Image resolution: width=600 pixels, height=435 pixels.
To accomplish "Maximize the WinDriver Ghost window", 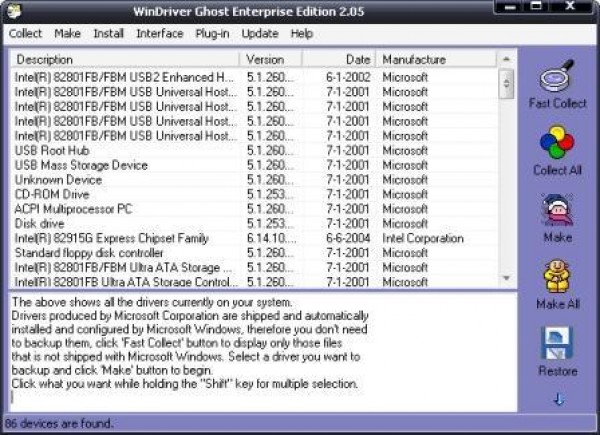I will 536,6.
